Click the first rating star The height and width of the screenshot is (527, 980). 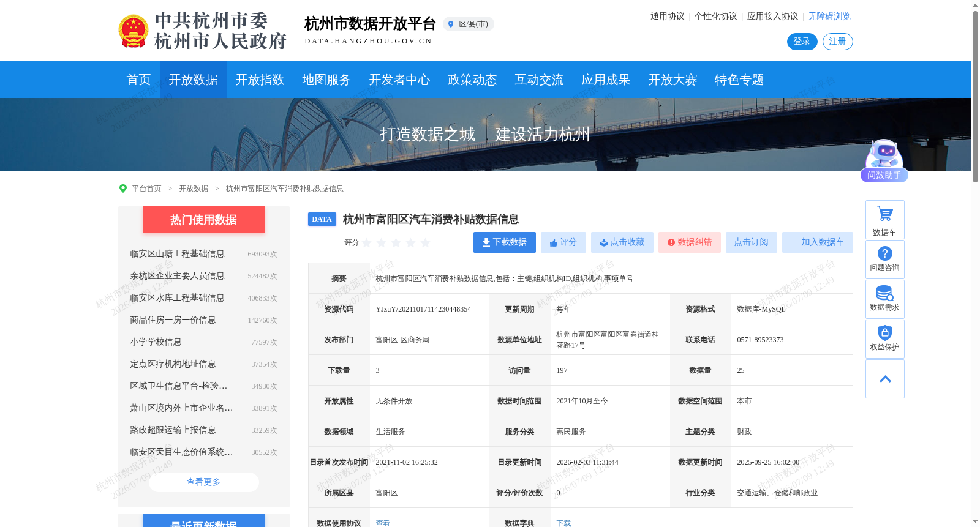pos(367,243)
